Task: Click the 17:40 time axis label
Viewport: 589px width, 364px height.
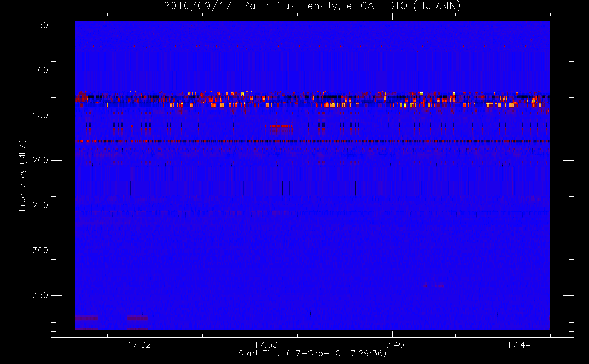Action: coord(392,345)
